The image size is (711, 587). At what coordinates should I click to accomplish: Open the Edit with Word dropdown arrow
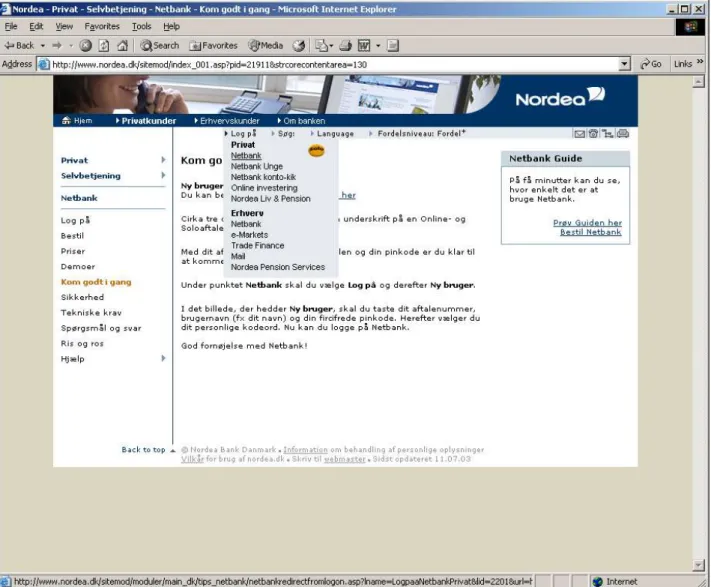point(378,45)
